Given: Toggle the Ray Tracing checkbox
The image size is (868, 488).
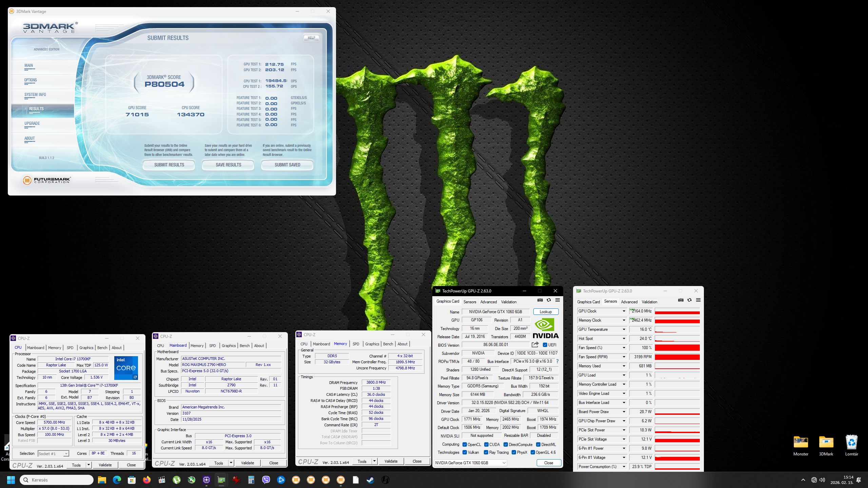Looking at the screenshot, I should [x=486, y=452].
